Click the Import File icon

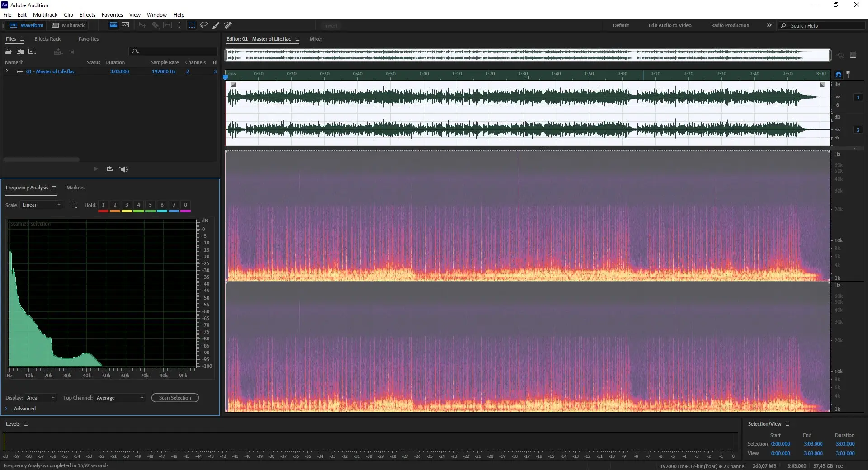[x=20, y=52]
